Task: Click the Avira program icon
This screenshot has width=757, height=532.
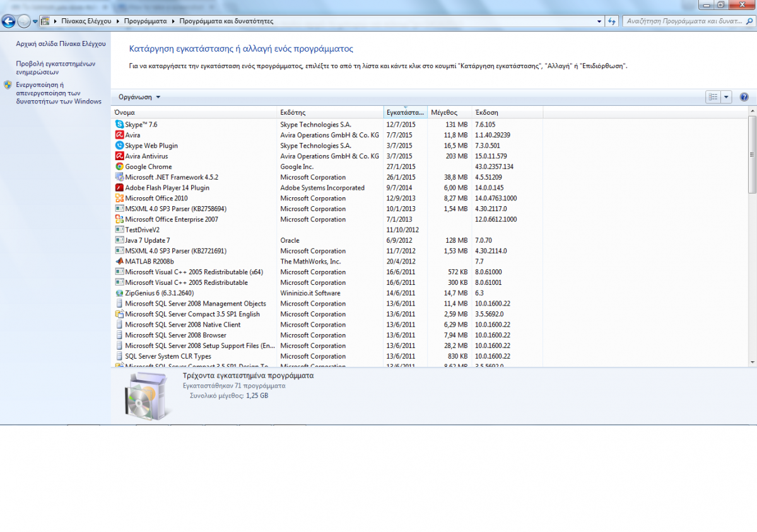Action: click(119, 135)
